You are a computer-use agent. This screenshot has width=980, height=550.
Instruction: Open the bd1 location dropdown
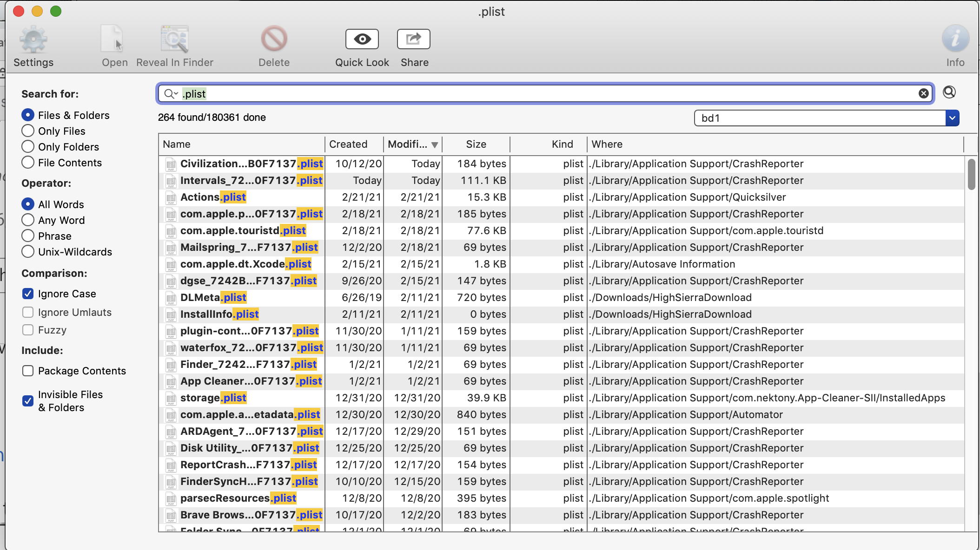tap(952, 118)
